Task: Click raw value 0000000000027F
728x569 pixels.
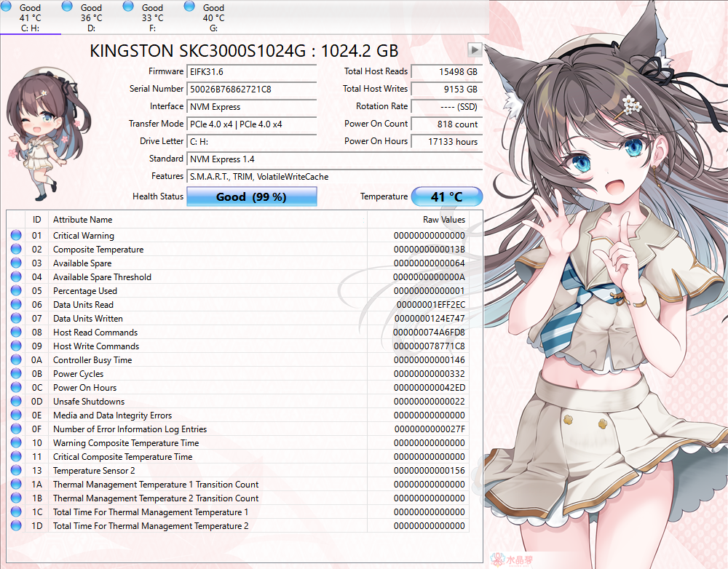Action: [430, 429]
